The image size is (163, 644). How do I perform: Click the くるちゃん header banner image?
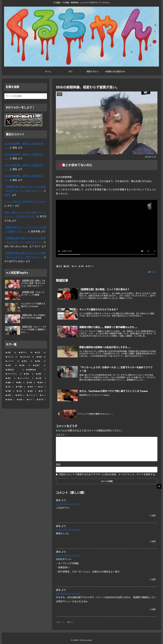(81, 37)
